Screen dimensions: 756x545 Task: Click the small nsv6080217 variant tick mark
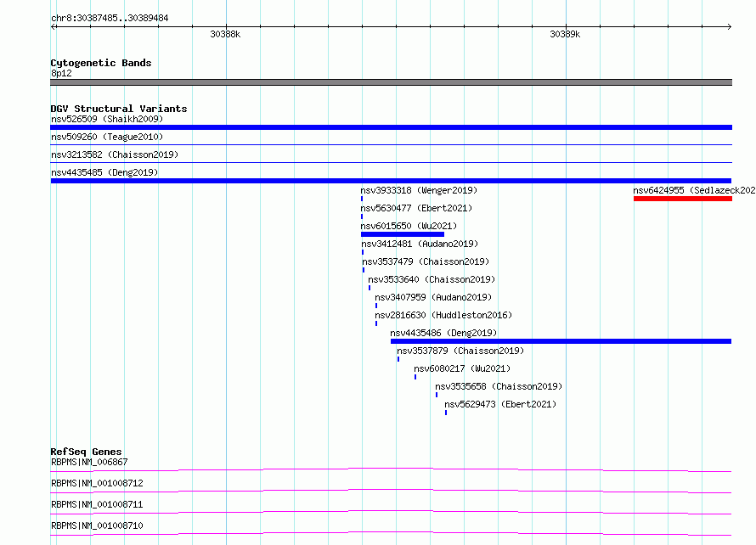415,377
